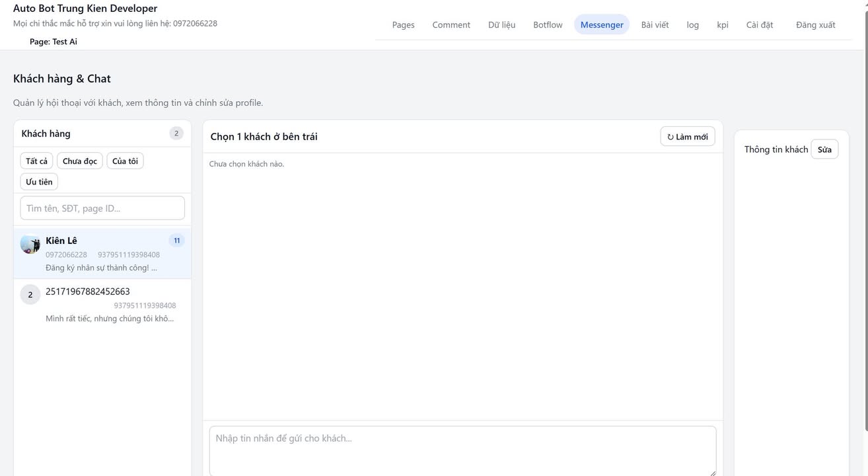Focus the Tìm tên, SĐT search field
Screen dimensions: 868x476
point(102,208)
